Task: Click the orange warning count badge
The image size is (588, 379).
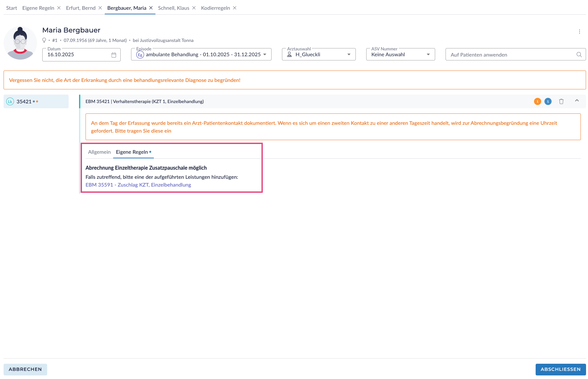Action: [537, 101]
